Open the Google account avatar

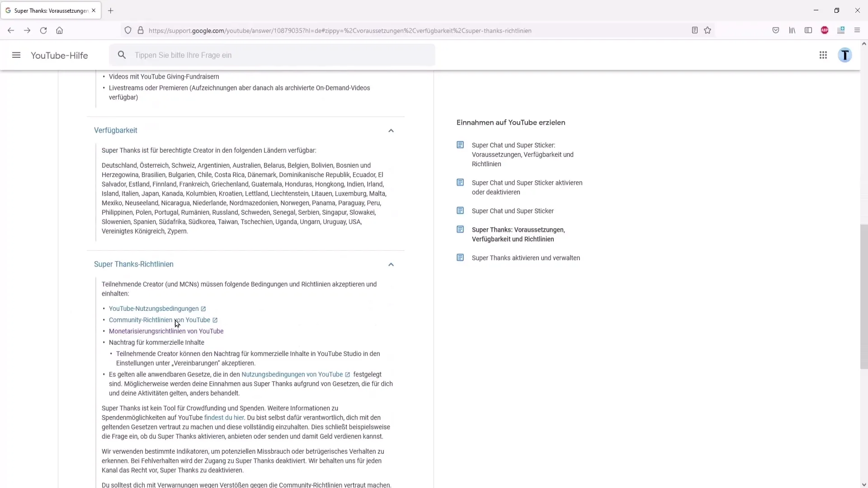(x=845, y=55)
